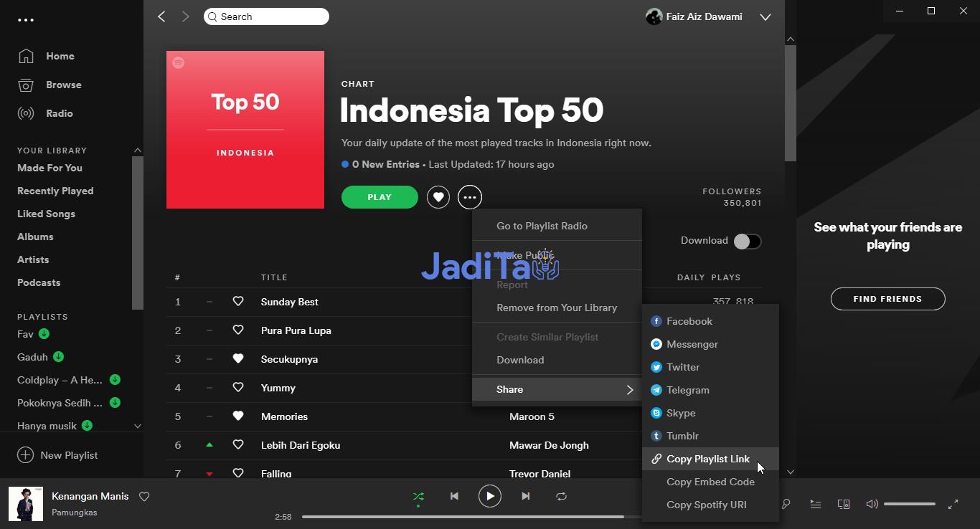Expand the user account dropdown arrow
Viewport: 980px width, 529px height.
[x=765, y=17]
